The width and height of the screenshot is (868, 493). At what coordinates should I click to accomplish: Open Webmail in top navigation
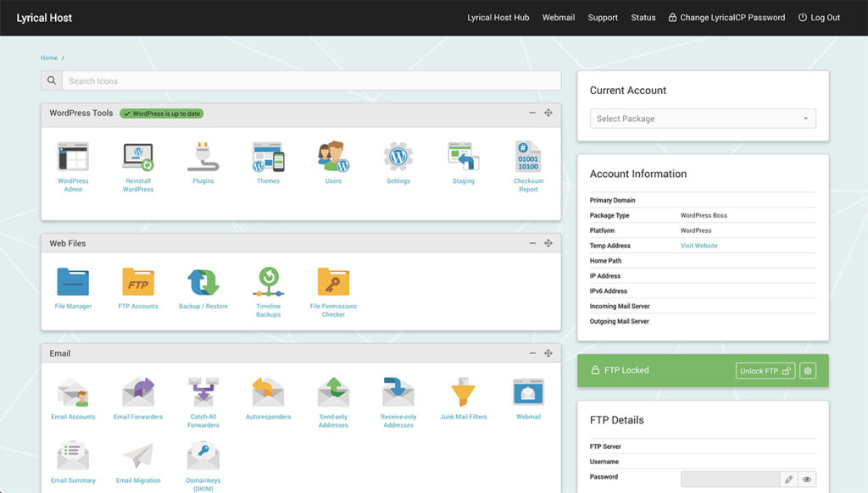pos(559,18)
